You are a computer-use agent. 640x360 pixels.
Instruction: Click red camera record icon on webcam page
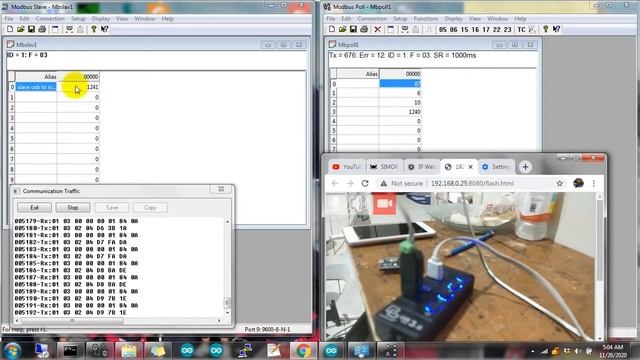tap(384, 203)
